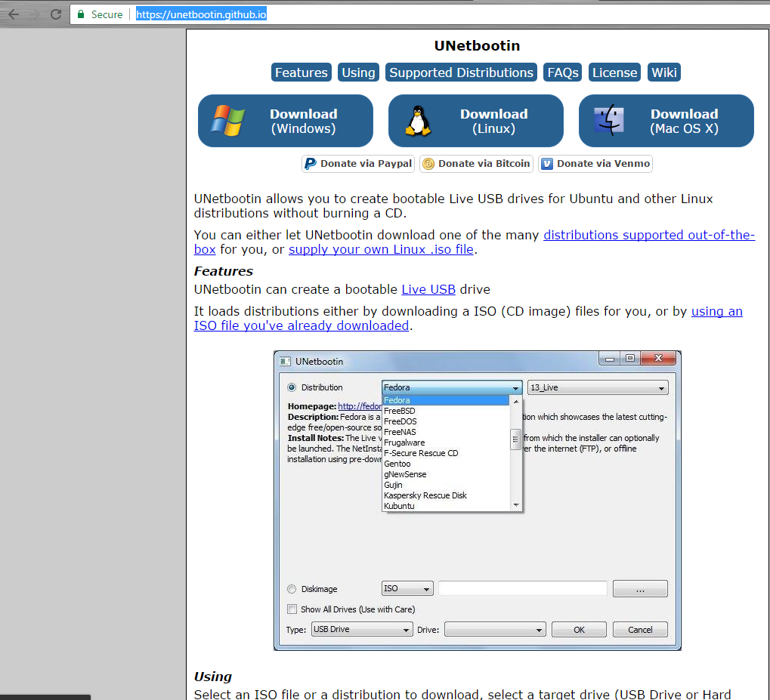Open the USB Drive type dropdown

pyautogui.click(x=361, y=629)
